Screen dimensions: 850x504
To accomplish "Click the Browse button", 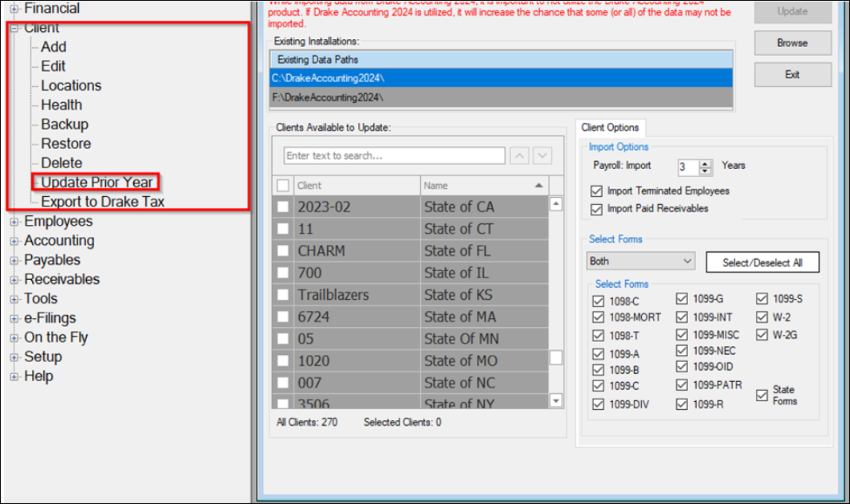I will (793, 43).
